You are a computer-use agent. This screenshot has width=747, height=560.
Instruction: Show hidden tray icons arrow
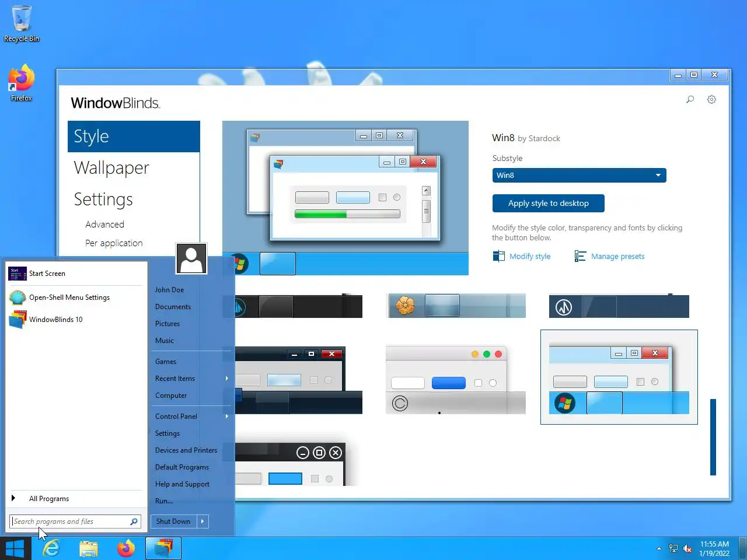(x=659, y=548)
